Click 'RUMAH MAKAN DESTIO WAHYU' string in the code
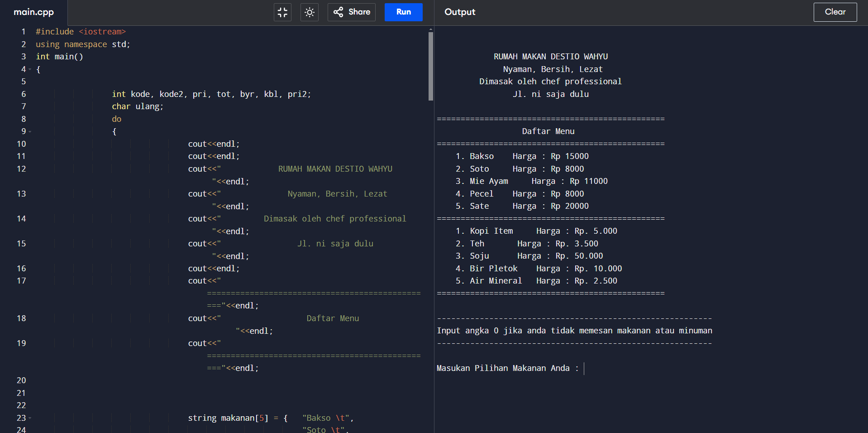This screenshot has width=868, height=433. 335,169
